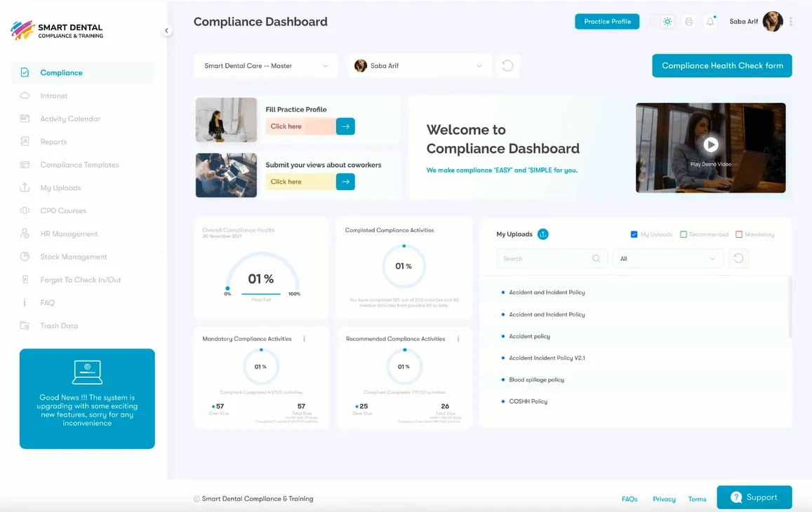The height and width of the screenshot is (512, 812).
Task: Click info icon on Mandatory Compliance Activities card
Action: pyautogui.click(x=304, y=339)
